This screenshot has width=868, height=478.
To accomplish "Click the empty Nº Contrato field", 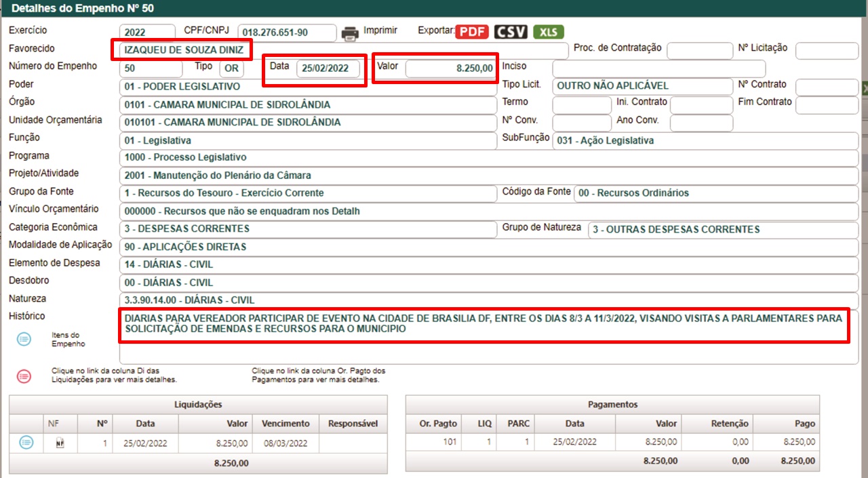I will pos(827,87).
